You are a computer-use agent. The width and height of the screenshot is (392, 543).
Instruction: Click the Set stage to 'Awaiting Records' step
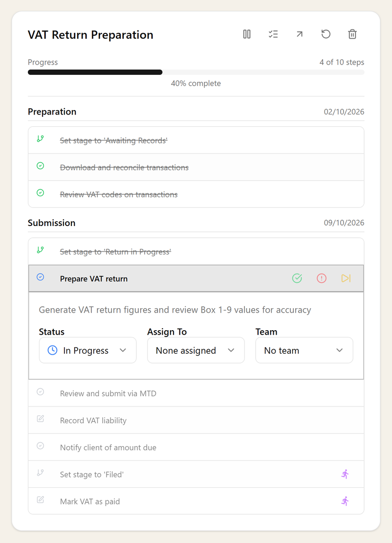click(196, 140)
